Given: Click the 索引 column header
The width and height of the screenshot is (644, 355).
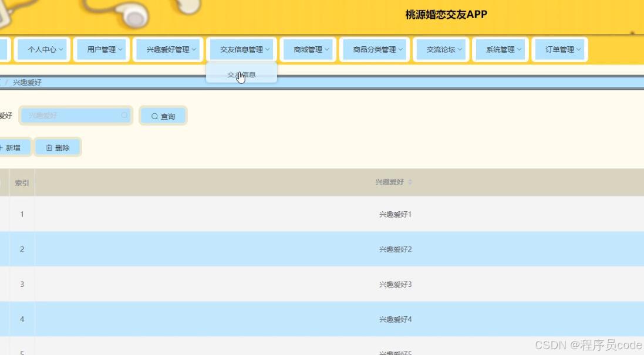Looking at the screenshot, I should pos(22,182).
